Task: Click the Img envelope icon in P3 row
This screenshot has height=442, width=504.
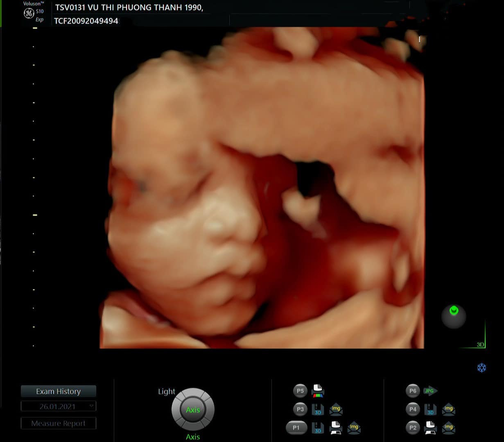Action: 336,409
